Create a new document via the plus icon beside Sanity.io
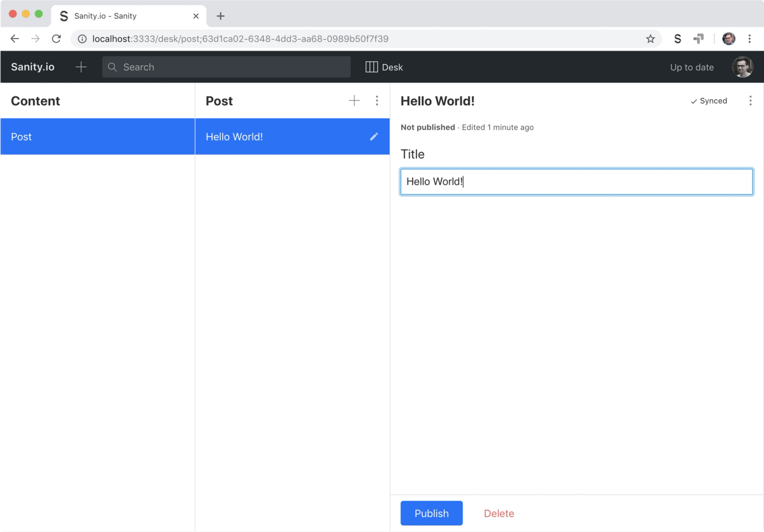764x532 pixels. pos(81,67)
